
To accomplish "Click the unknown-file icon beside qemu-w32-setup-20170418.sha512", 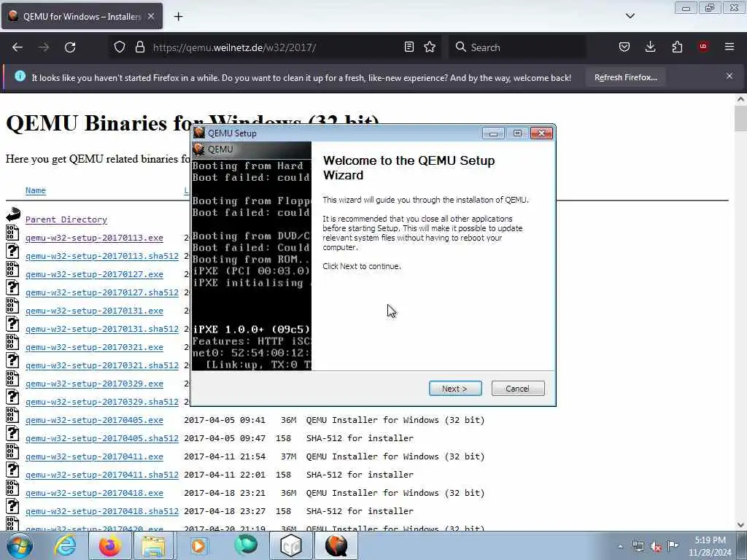I will click(x=12, y=506).
